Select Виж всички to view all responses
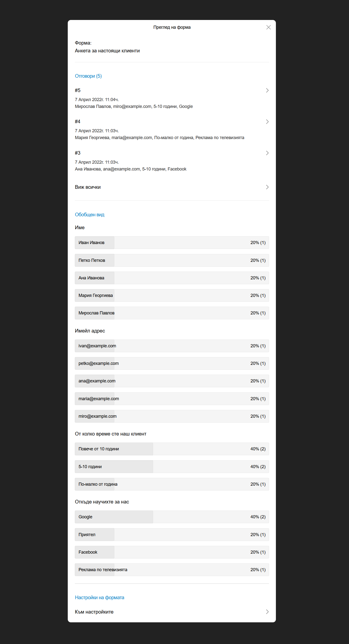349x644 pixels. click(172, 187)
